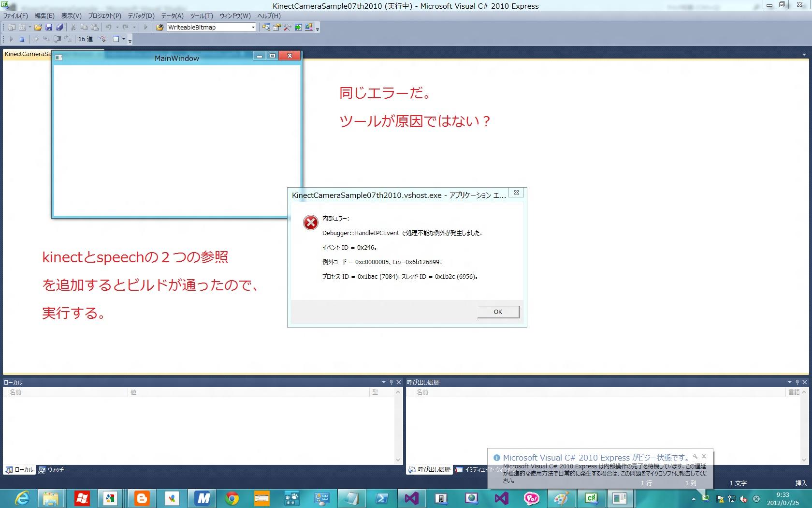Click the Redo arrow toolbar icon
The height and width of the screenshot is (508, 812).
click(126, 27)
